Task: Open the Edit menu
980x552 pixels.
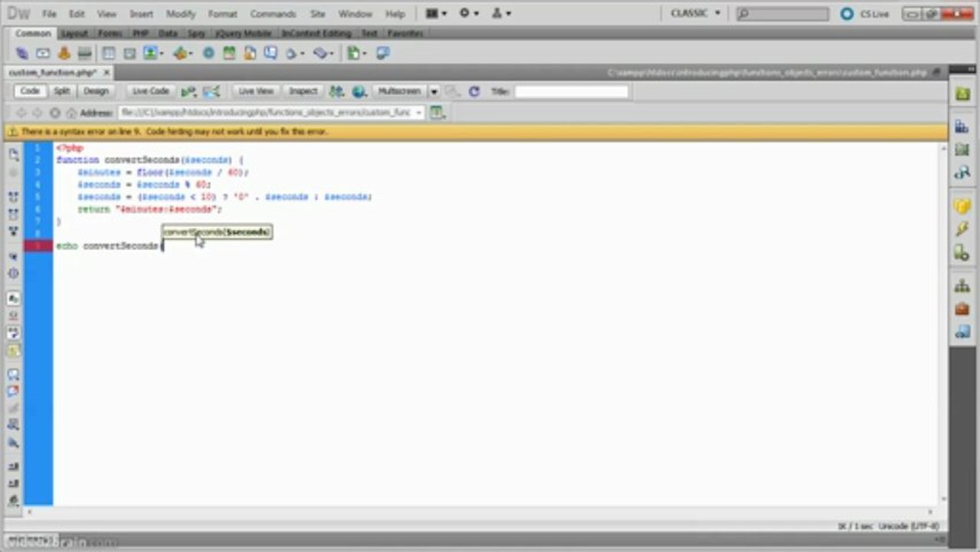Action: pos(77,14)
